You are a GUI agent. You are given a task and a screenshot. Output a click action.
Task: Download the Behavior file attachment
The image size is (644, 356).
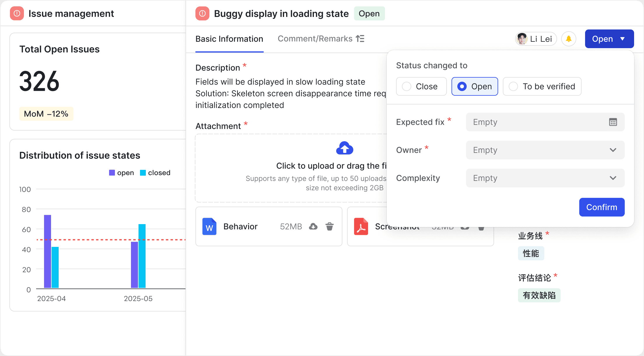pos(313,226)
